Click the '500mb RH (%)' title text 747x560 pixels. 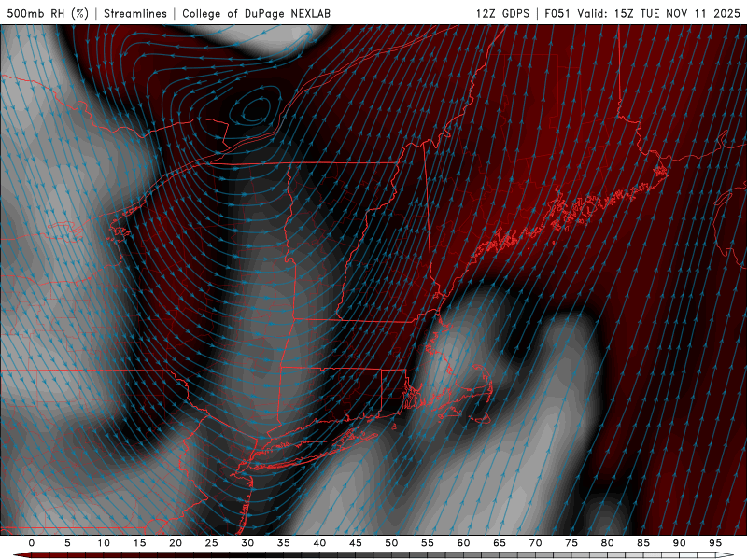(48, 13)
